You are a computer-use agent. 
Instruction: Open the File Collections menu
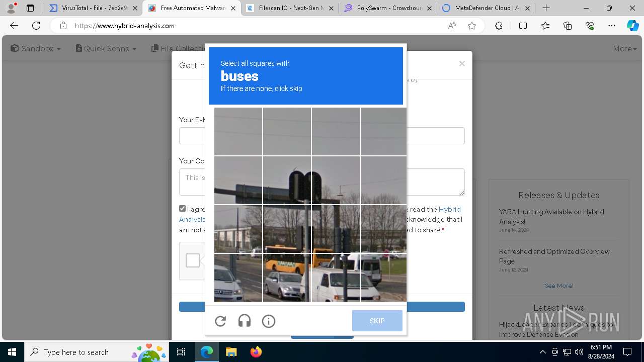point(179,49)
